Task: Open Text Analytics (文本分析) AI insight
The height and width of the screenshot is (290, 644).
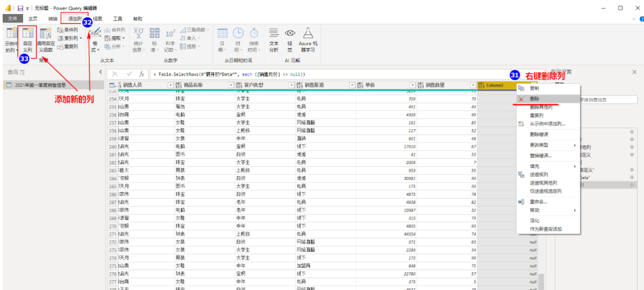Action: coord(273,40)
